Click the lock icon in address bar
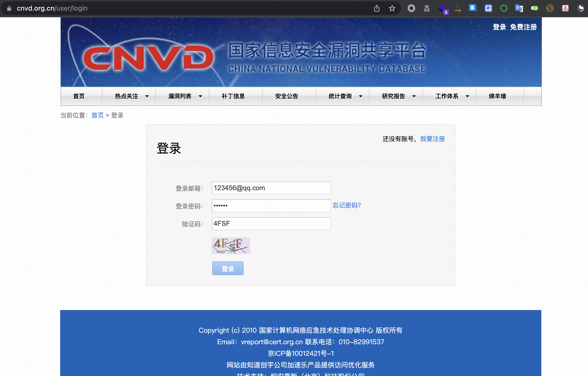 pos(9,8)
